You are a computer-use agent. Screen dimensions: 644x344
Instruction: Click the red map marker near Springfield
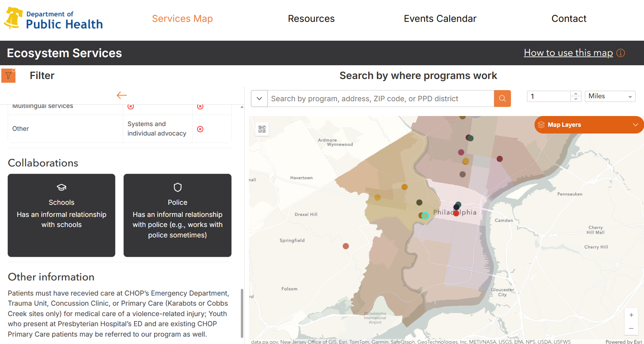click(346, 246)
